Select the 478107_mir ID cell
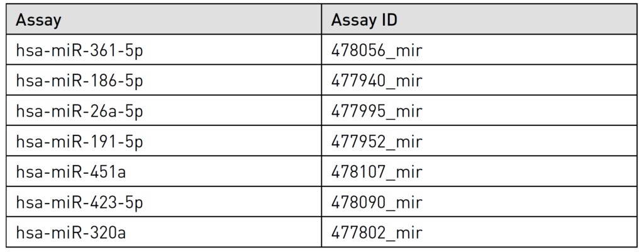Screen dimensions: 644x252 pos(376,172)
